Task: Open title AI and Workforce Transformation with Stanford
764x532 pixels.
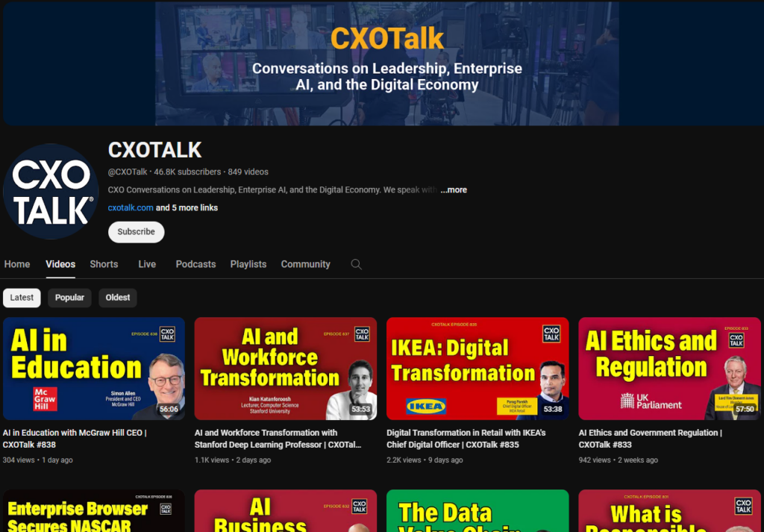Action: (278, 439)
